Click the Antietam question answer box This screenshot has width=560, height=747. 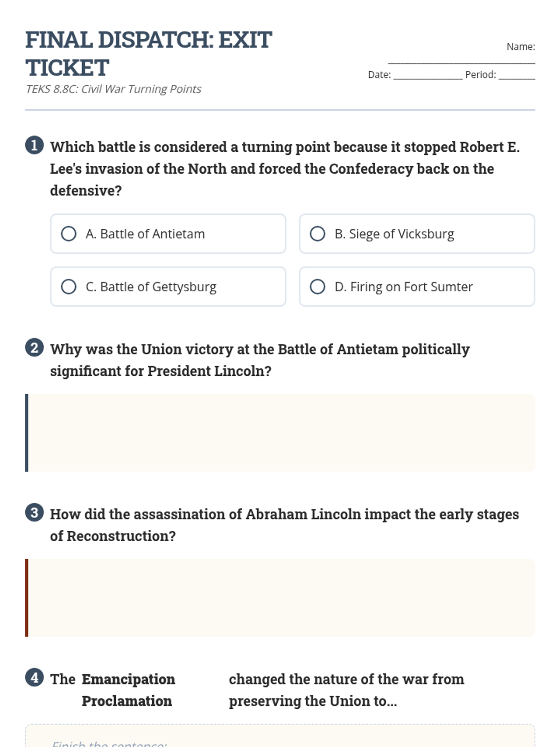click(281, 433)
